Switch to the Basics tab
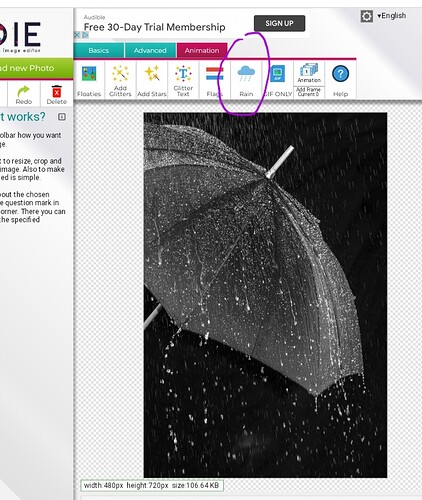The height and width of the screenshot is (500, 422). pos(99,50)
